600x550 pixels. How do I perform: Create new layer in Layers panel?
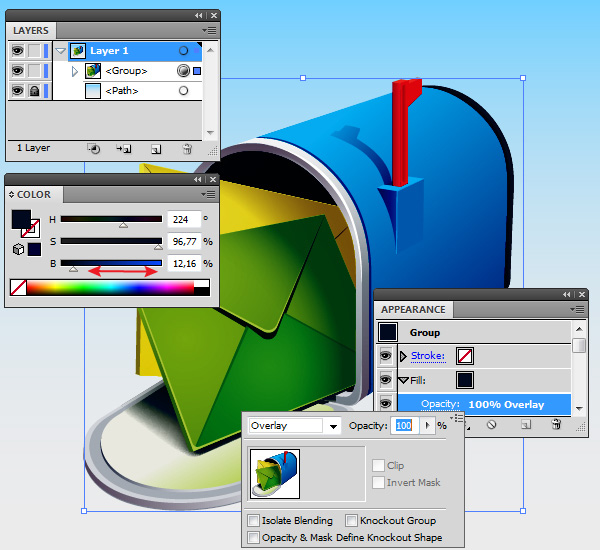tap(155, 148)
